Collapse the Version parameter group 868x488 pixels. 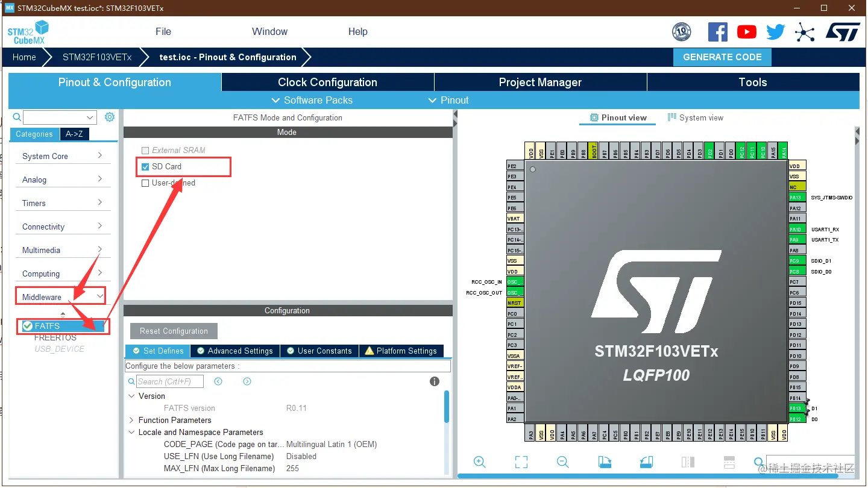pos(132,396)
